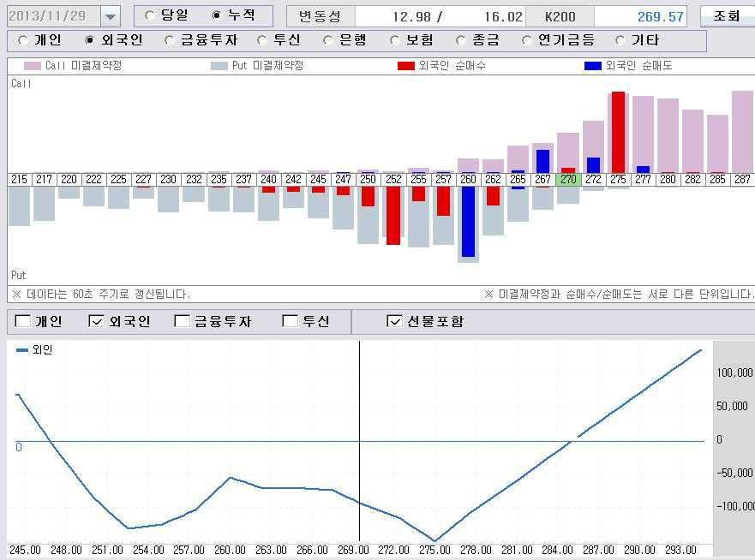Choose the 연기금등 radio option
This screenshot has height=560, width=755.
coord(524,40)
